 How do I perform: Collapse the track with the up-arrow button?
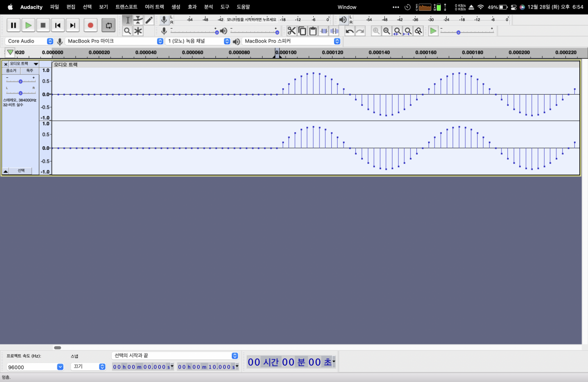(5, 171)
